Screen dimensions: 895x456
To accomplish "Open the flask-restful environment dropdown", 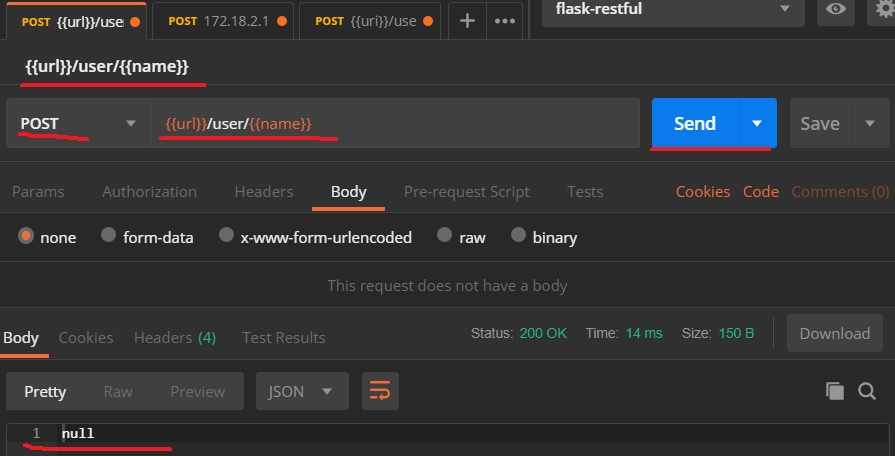I will [x=673, y=10].
